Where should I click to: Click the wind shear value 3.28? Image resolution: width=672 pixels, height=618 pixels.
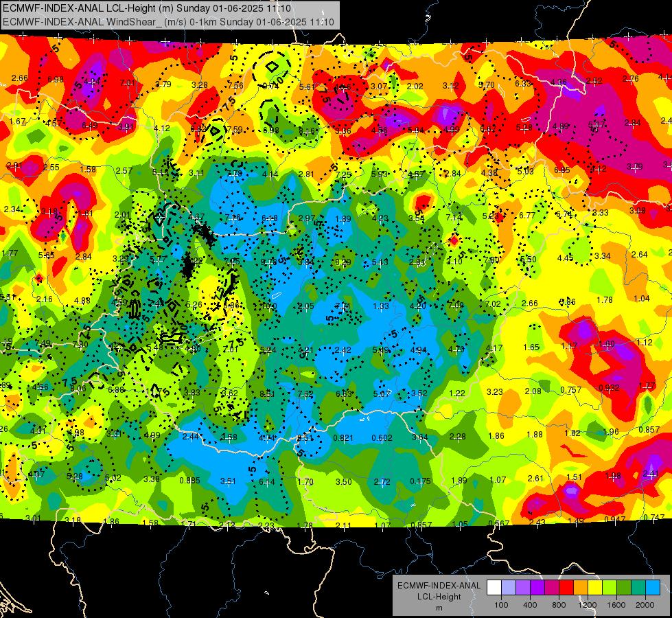[x=200, y=85]
